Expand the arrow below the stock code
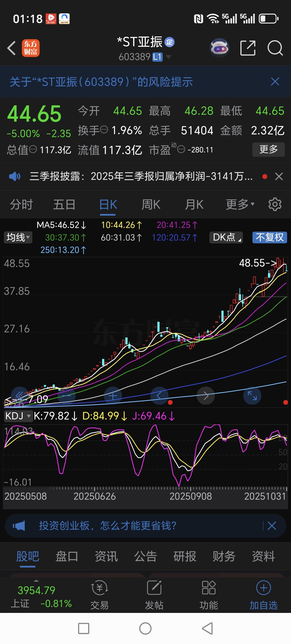 tap(169, 57)
